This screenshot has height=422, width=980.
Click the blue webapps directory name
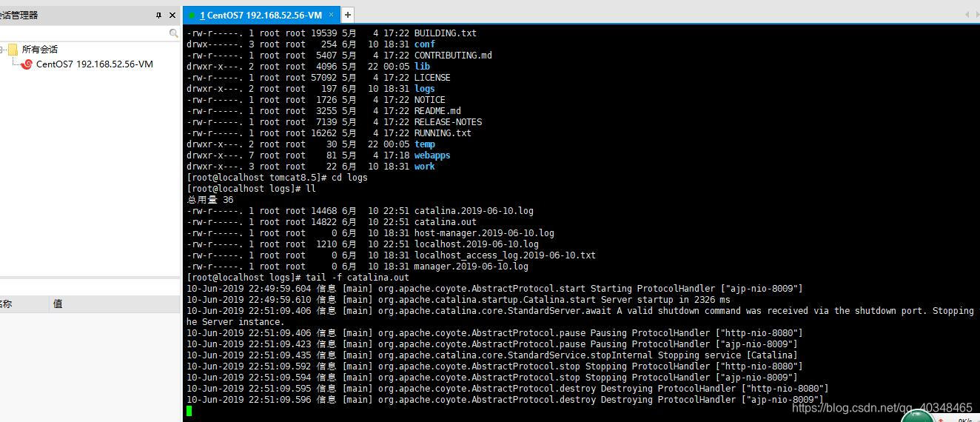click(432, 155)
